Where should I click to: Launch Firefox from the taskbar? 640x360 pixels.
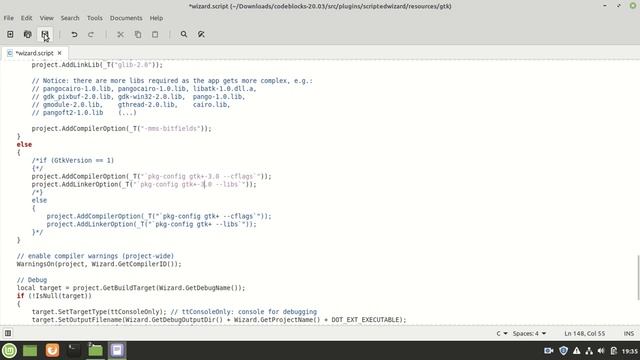click(52, 350)
